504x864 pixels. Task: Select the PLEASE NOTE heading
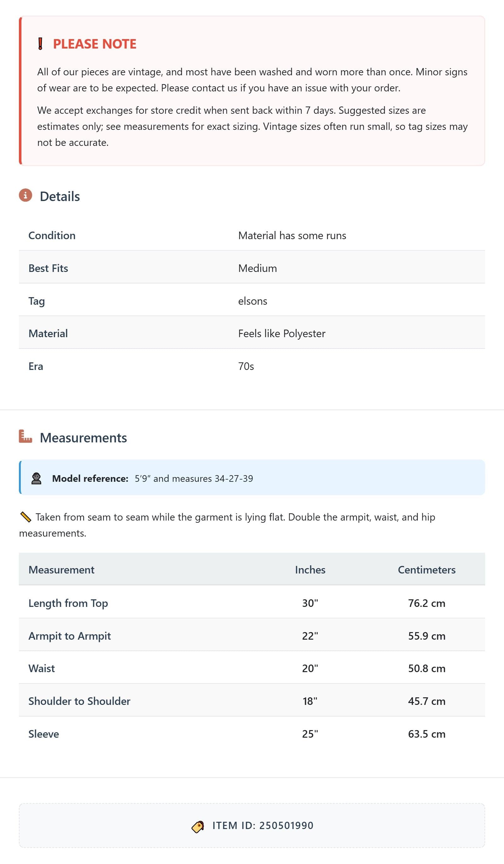click(94, 44)
